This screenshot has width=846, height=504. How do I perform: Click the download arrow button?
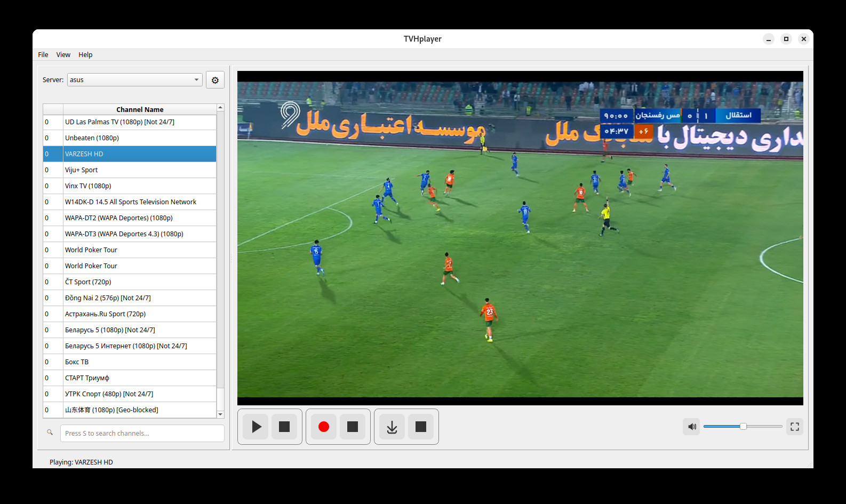[392, 427]
